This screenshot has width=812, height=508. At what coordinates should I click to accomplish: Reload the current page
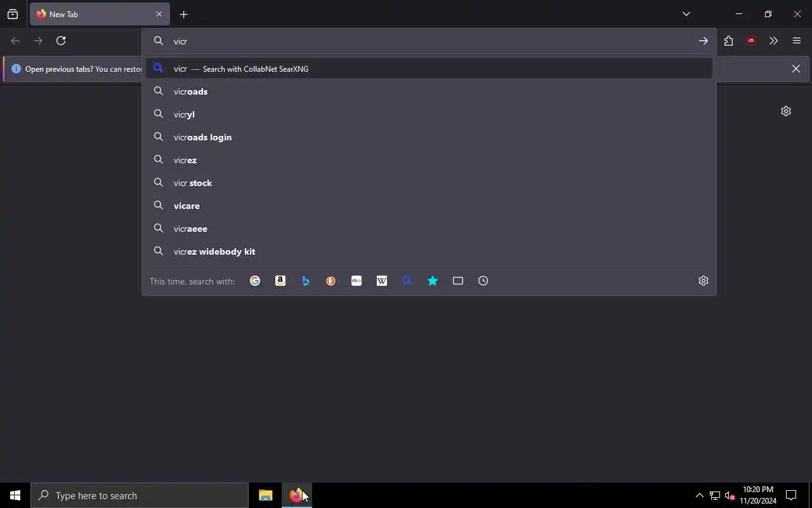(x=61, y=41)
